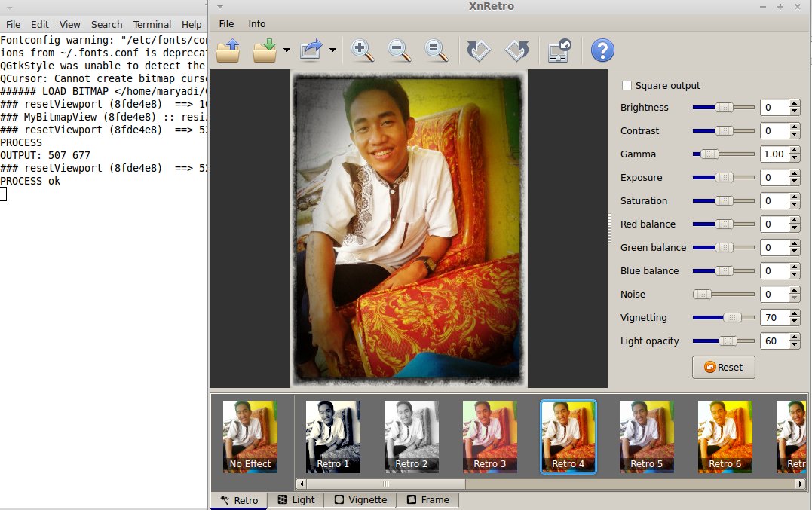
Task: Click the Reset button
Action: click(x=724, y=367)
